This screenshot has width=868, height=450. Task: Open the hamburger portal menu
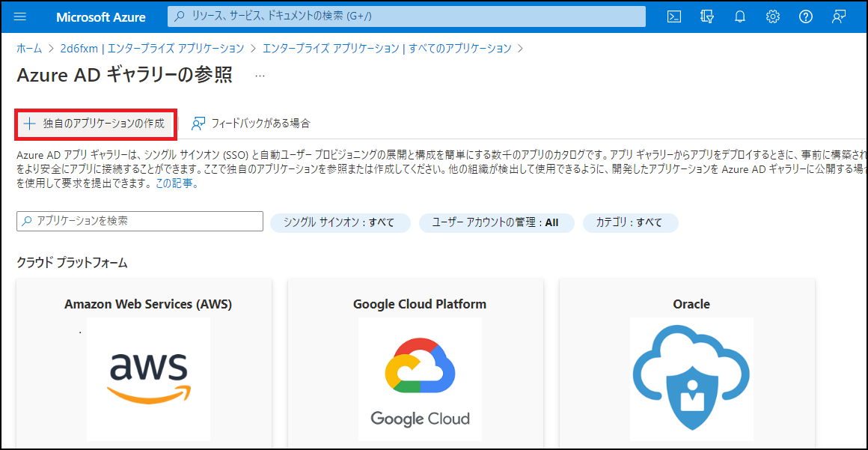click(20, 16)
